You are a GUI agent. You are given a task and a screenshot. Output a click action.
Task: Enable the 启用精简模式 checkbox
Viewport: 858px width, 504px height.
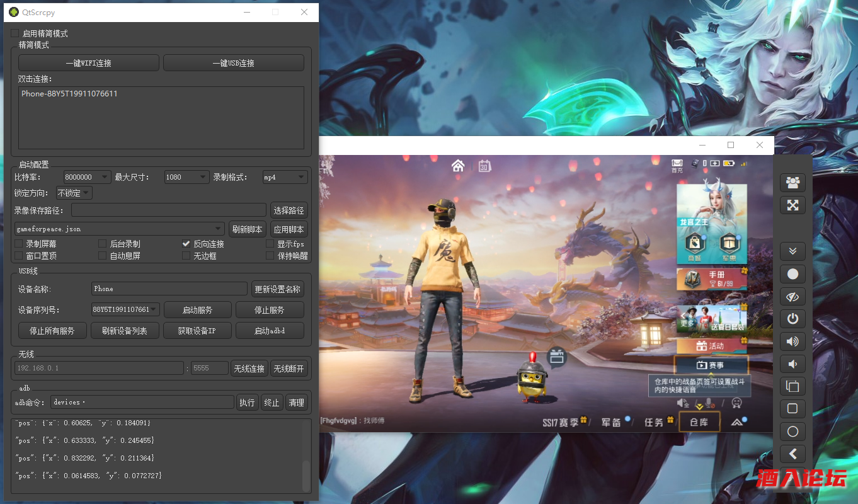coord(15,33)
